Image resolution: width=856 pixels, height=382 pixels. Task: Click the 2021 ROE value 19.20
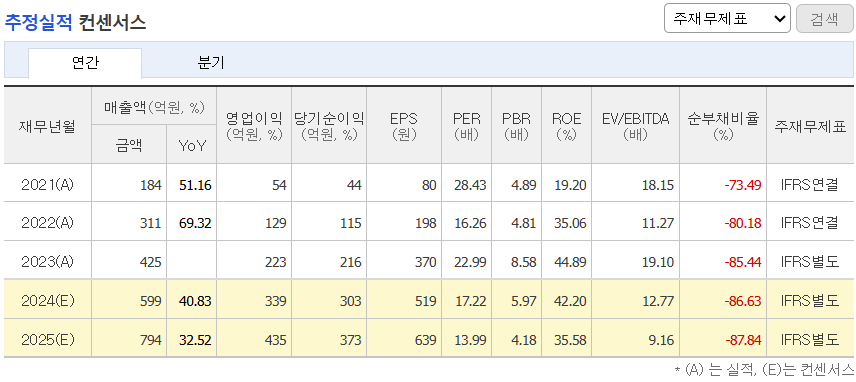[570, 186]
